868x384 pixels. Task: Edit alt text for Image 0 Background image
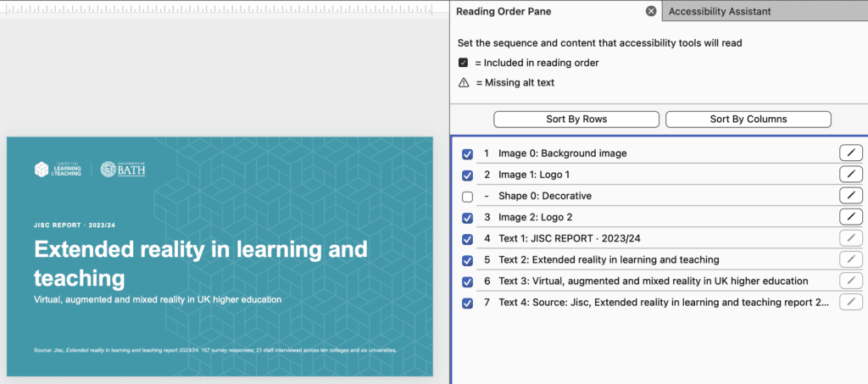click(x=851, y=153)
